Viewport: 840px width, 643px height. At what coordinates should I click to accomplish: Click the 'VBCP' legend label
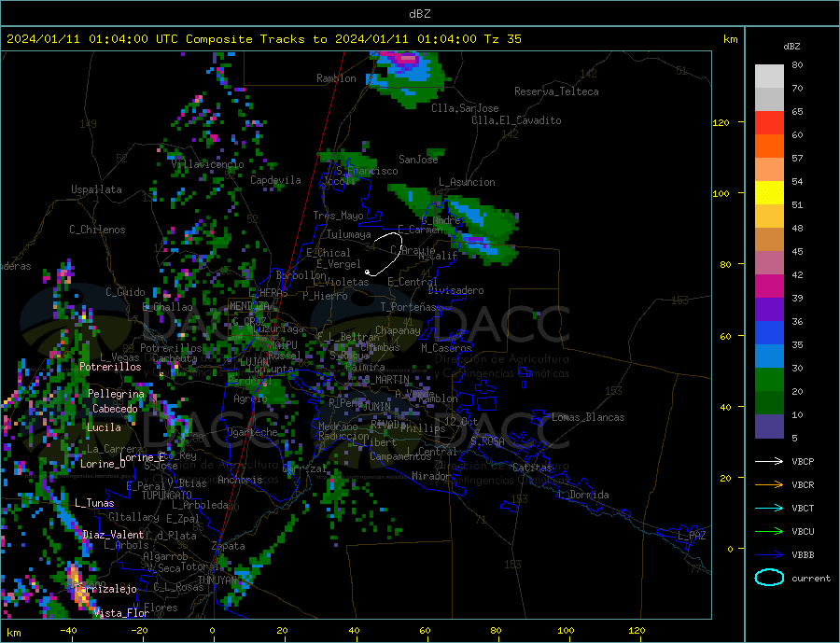pos(803,461)
